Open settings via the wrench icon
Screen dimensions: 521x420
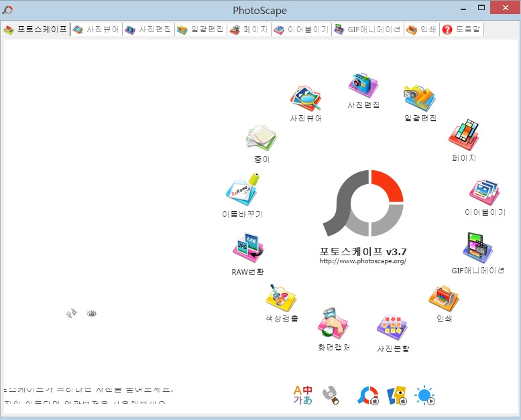tap(331, 395)
